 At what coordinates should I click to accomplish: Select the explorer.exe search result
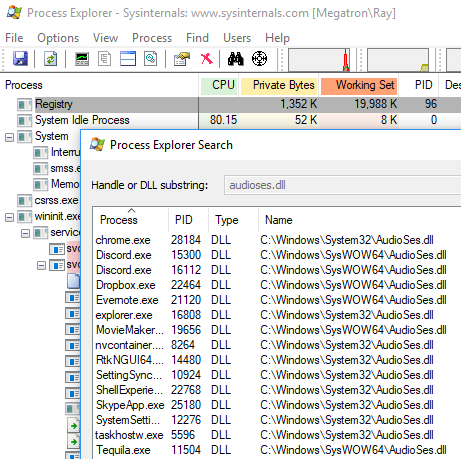277,315
